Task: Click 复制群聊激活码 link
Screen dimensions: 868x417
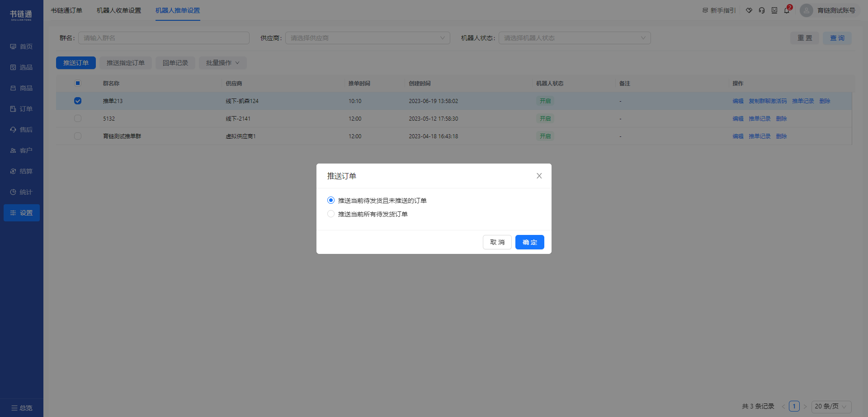Action: coord(768,101)
